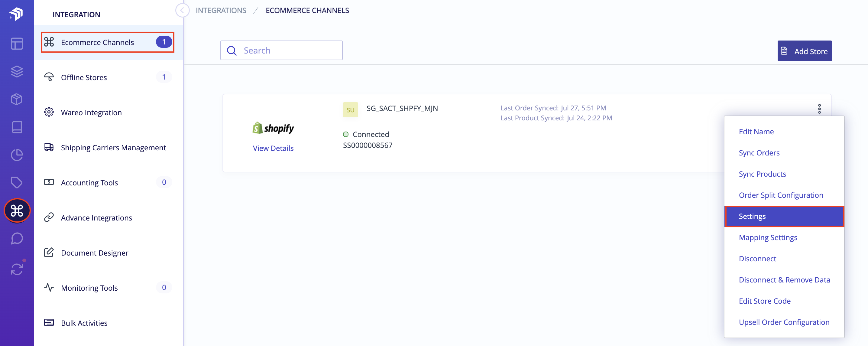Screen dimensions: 868x346
Task: Open the book icon in left rail
Action: tap(17, 127)
